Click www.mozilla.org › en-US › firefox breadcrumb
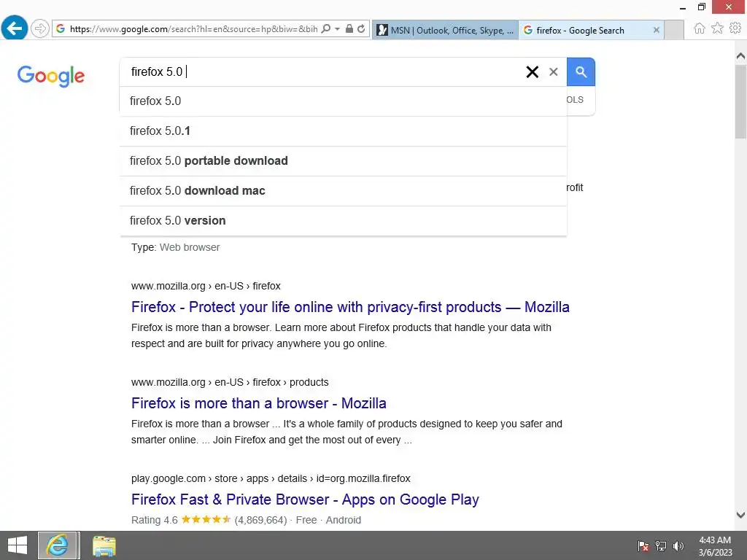The width and height of the screenshot is (747, 560). [x=206, y=286]
